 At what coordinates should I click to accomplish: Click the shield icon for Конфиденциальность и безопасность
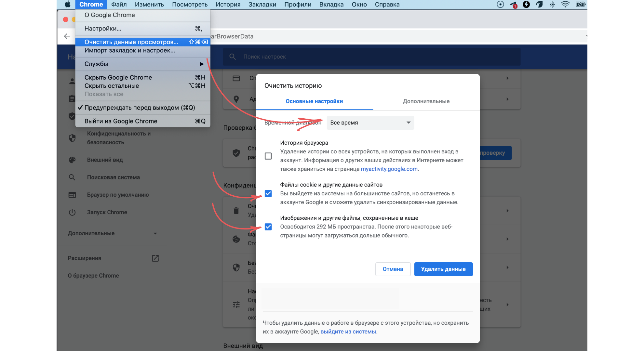click(x=72, y=138)
